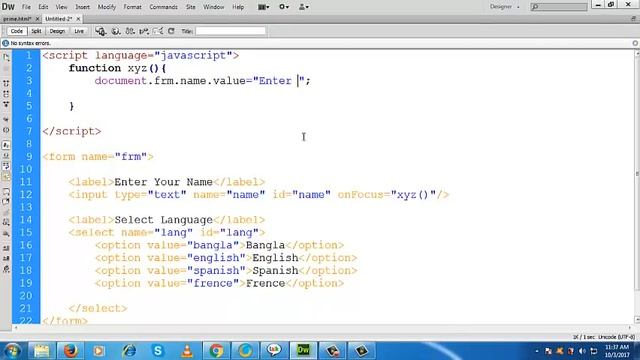Open VLC media player from the taskbar

(187, 351)
